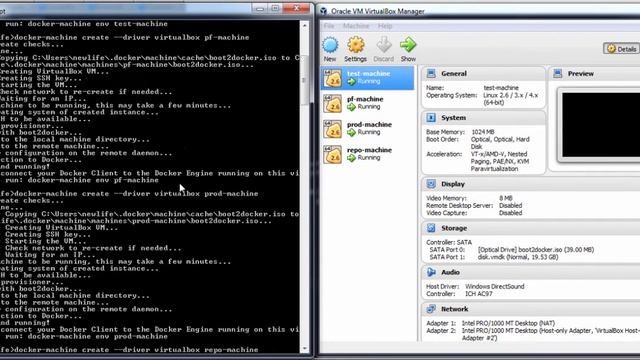This screenshot has width=640, height=360.
Task: Click the test-machine OS icon
Action: tap(333, 78)
